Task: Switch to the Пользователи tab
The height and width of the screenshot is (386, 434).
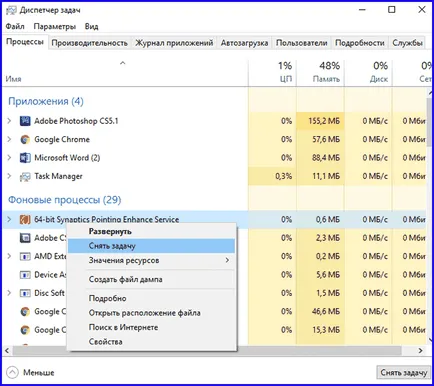Action: click(x=302, y=43)
